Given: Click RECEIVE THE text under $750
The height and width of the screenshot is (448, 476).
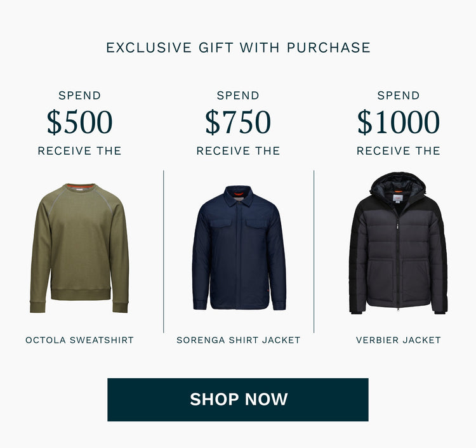Looking at the screenshot, I should pos(238,151).
